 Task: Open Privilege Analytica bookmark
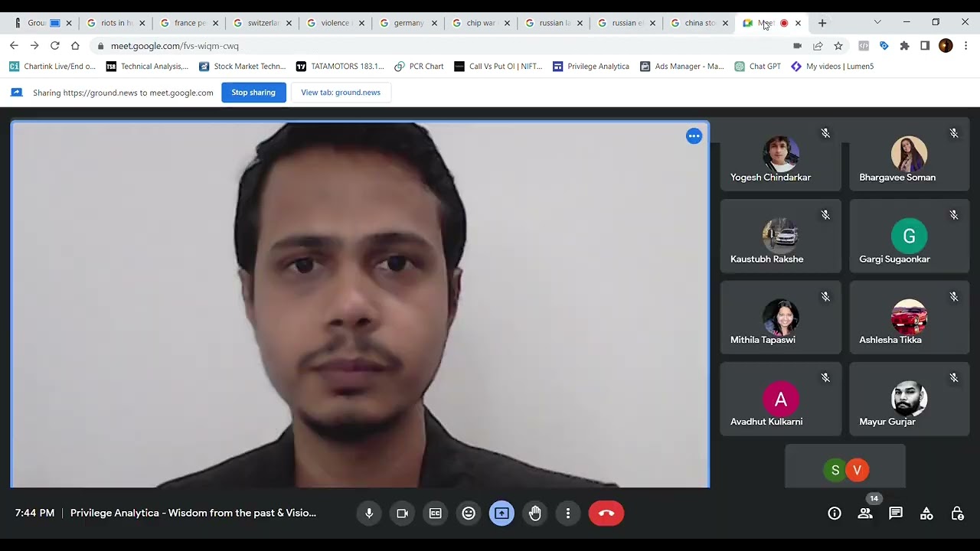click(x=590, y=67)
